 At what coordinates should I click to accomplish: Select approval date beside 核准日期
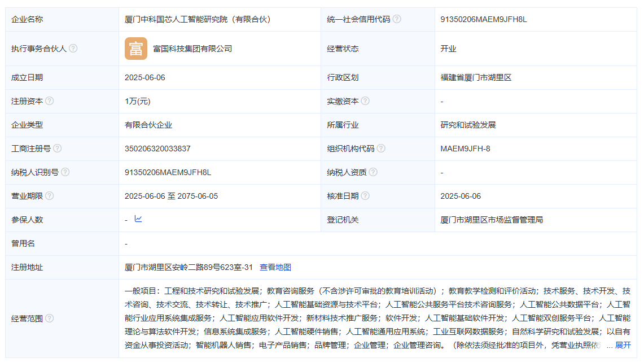pos(461,197)
